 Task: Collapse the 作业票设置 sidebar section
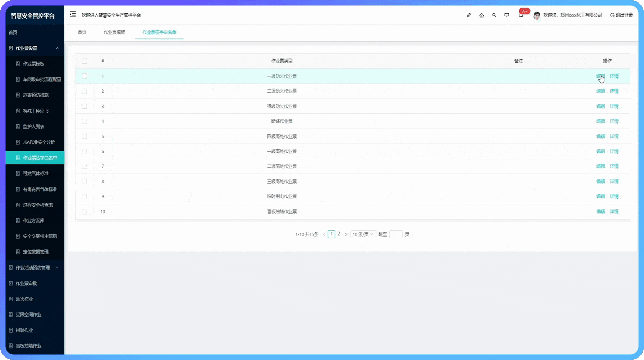coord(57,48)
